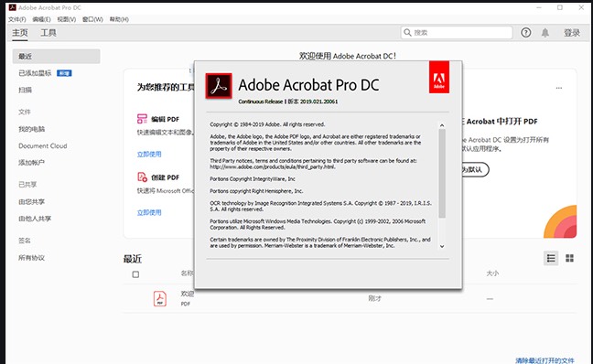Select 由您共享 in the sidebar
This screenshot has height=364, width=593.
click(x=31, y=202)
